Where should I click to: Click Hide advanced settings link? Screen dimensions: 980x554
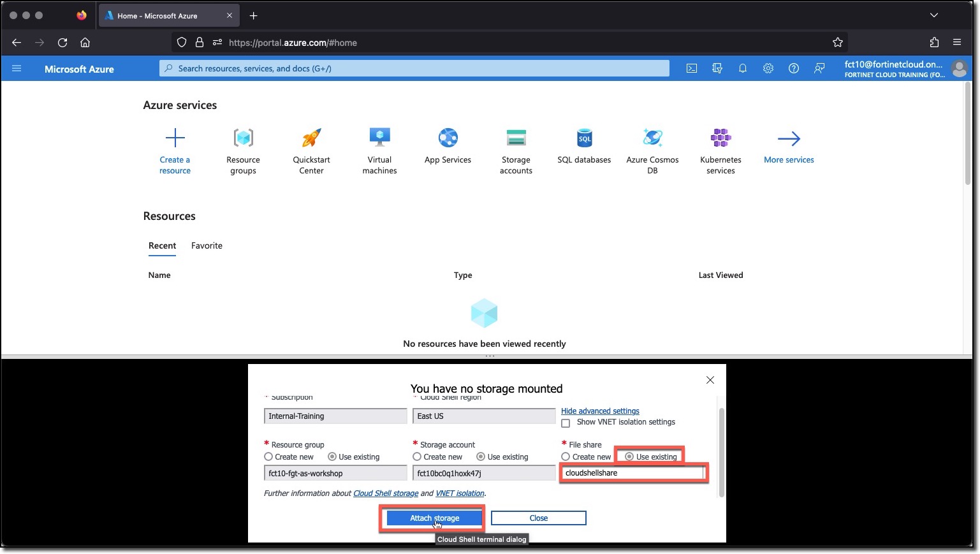tap(600, 411)
